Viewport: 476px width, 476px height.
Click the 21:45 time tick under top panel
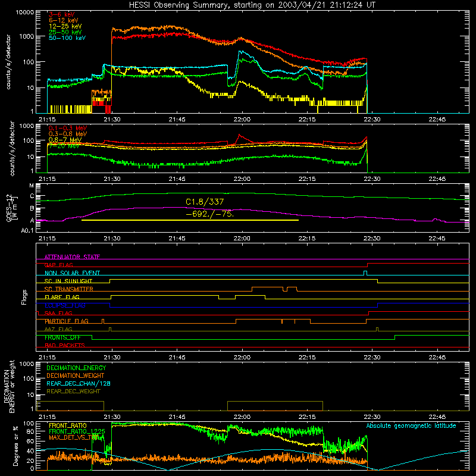177,120
